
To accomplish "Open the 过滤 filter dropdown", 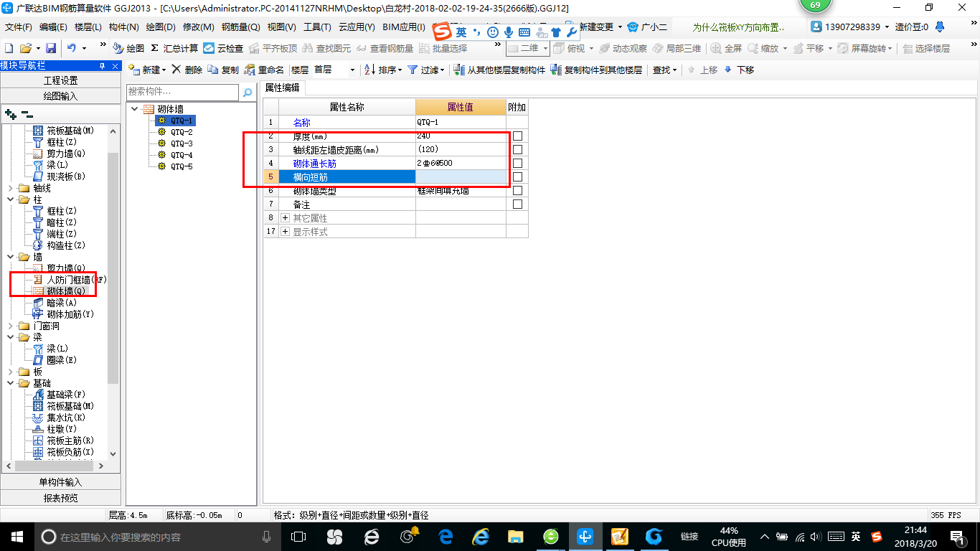I will [425, 70].
